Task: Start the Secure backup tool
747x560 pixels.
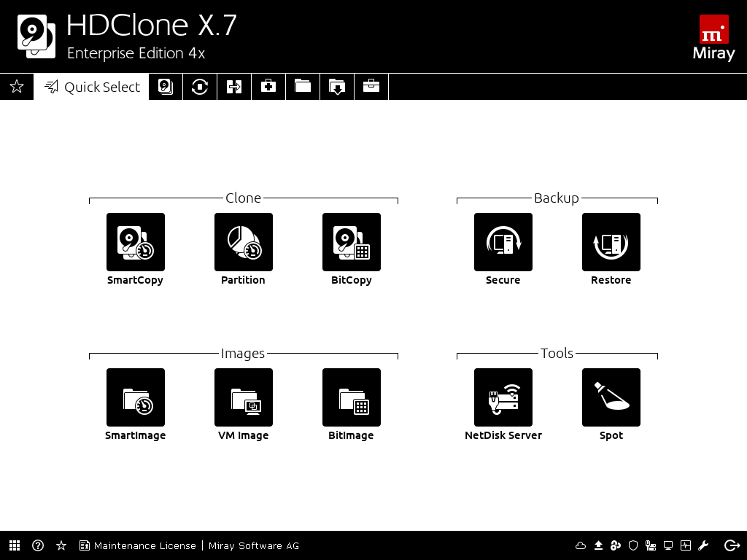Action: click(503, 242)
